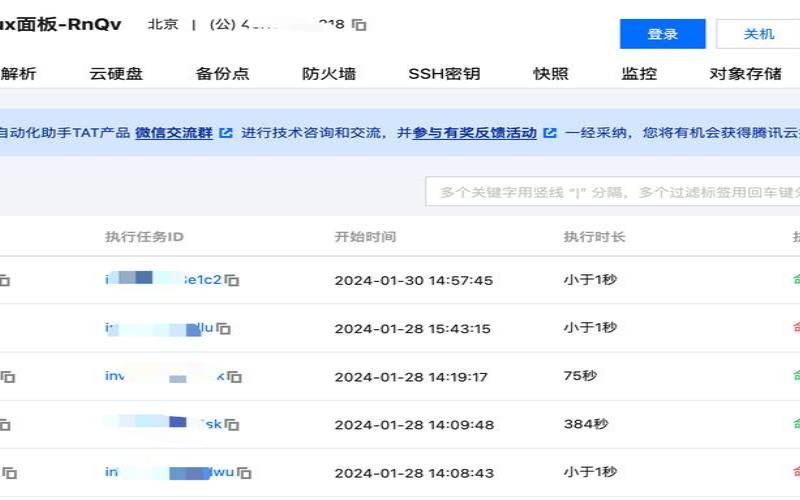Focus the keyword filter search field

pyautogui.click(x=612, y=192)
